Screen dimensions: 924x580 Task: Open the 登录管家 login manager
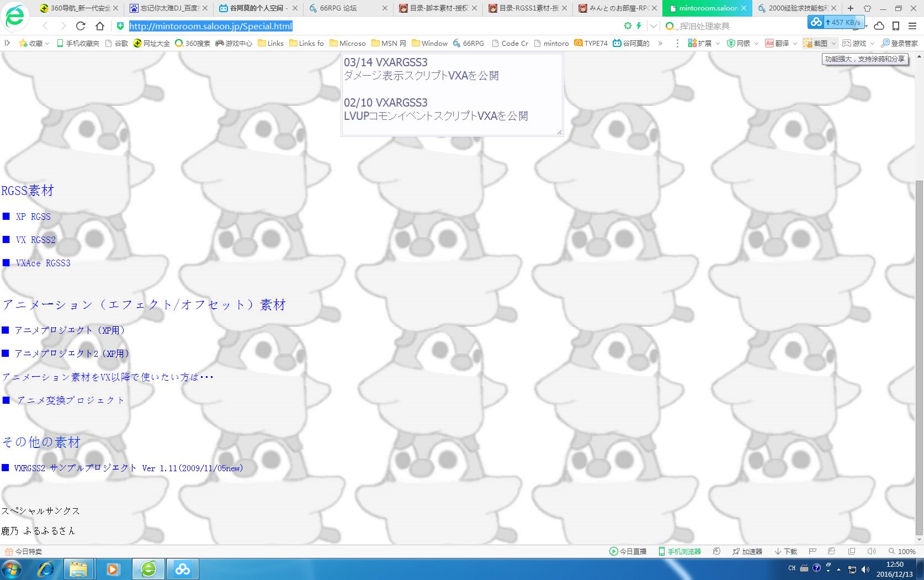[899, 43]
